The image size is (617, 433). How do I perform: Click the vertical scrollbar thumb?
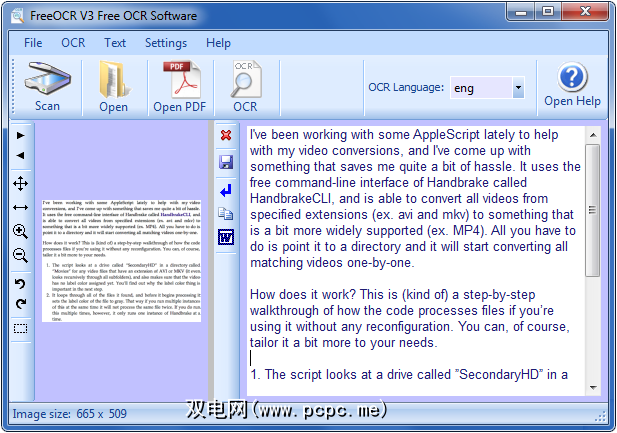click(x=593, y=210)
